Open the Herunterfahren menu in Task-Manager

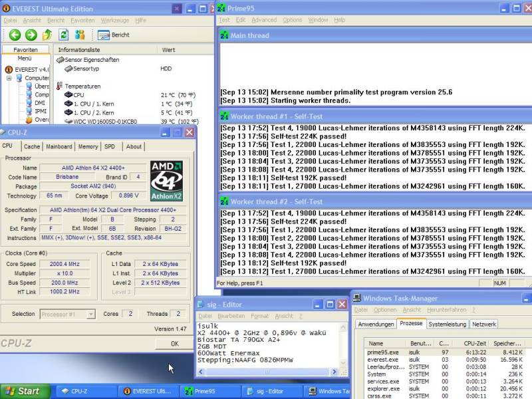[x=446, y=310]
